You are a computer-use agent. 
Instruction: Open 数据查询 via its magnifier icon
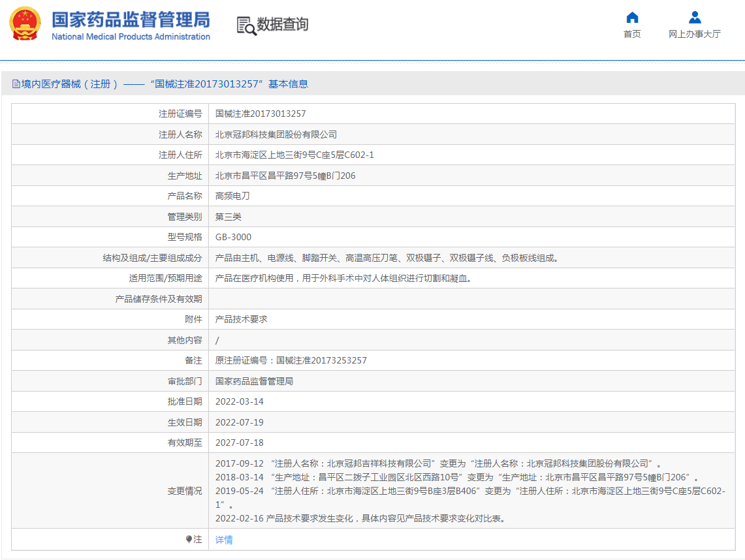click(246, 25)
